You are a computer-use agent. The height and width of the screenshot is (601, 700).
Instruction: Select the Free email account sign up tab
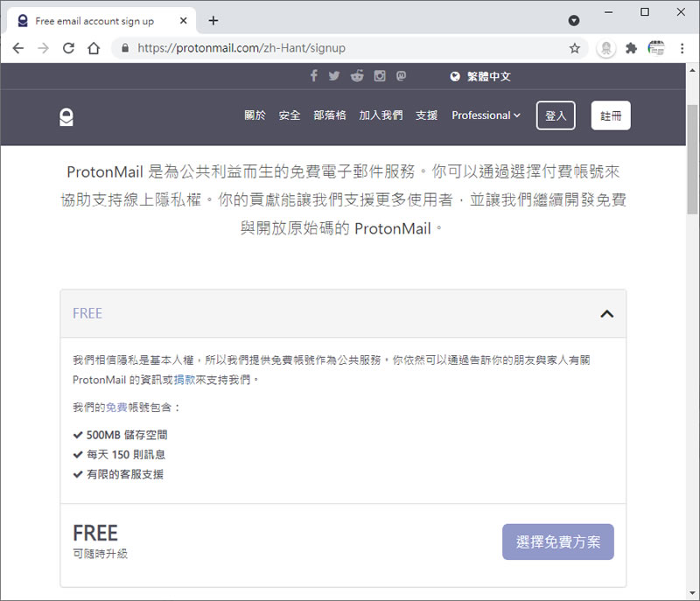coord(101,21)
